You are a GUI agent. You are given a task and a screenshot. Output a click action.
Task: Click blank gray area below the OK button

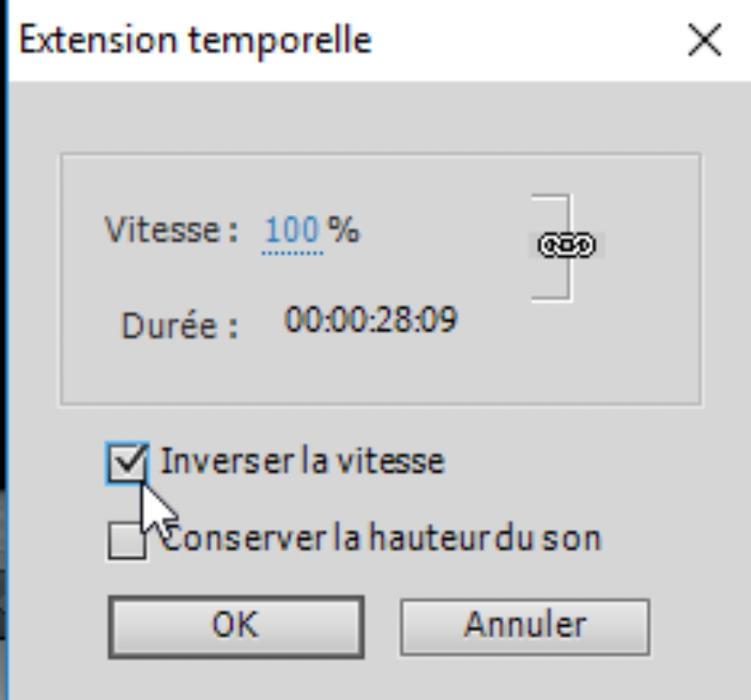[x=235, y=678]
